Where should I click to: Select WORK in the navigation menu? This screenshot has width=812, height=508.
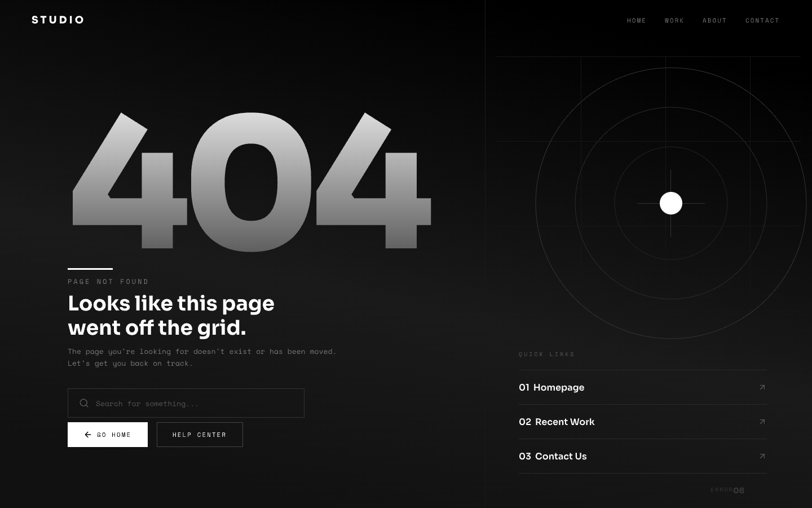pyautogui.click(x=674, y=20)
